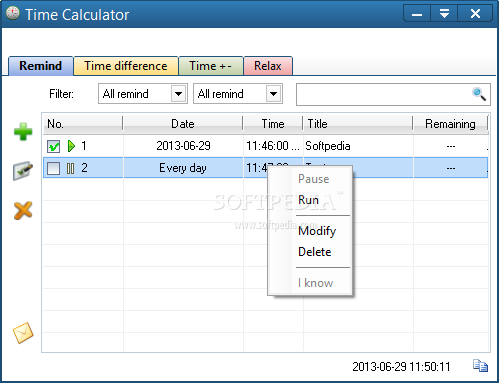Viewport: 499px width, 383px height.
Task: Click the yellow envelope icon
Action: pos(23,332)
